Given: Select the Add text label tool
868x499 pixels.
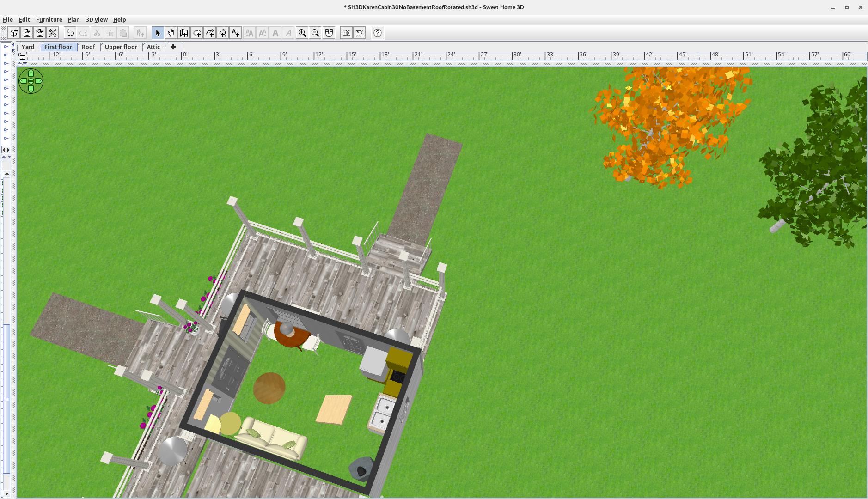Looking at the screenshot, I should 236,33.
